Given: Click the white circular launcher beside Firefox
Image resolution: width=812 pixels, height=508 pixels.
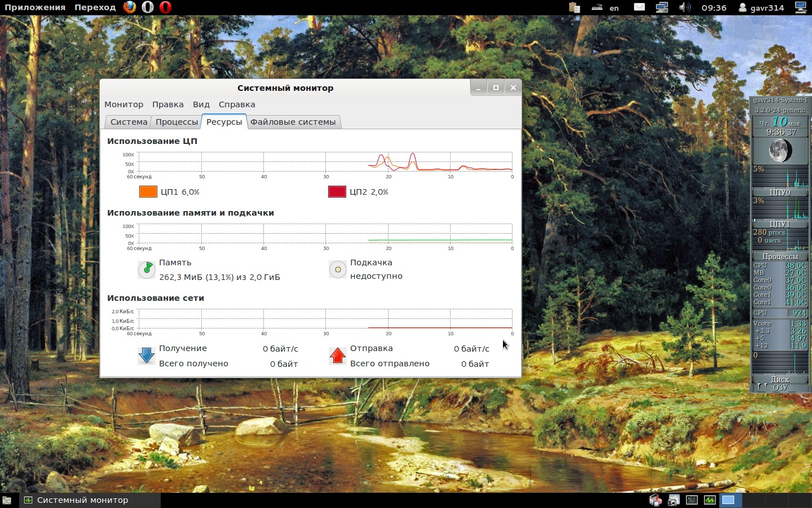Looking at the screenshot, I should pyautogui.click(x=148, y=7).
